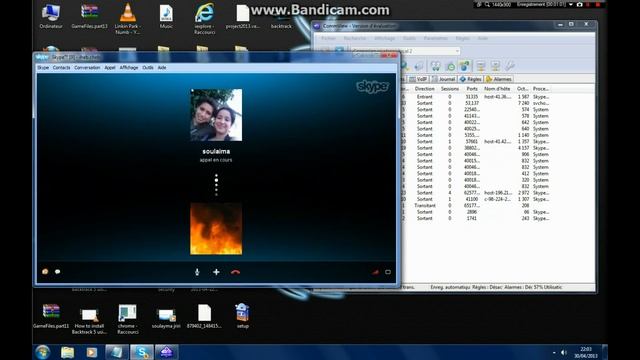Click the orange contacts icon in Skype call bar
Screen dimensions: 640x360
pos(45,272)
